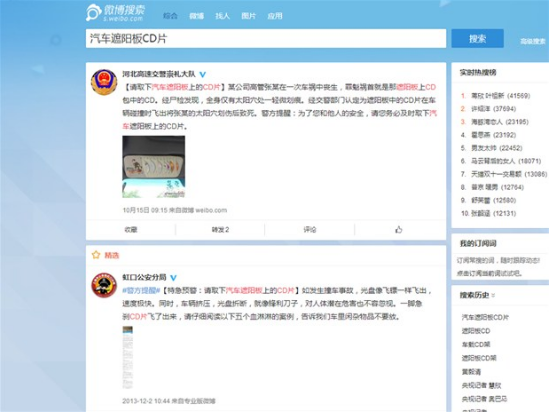This screenshot has height=413, width=560.
Task: Click the verified badge beside 河北高速交警崇礼大队
Action: (x=202, y=74)
